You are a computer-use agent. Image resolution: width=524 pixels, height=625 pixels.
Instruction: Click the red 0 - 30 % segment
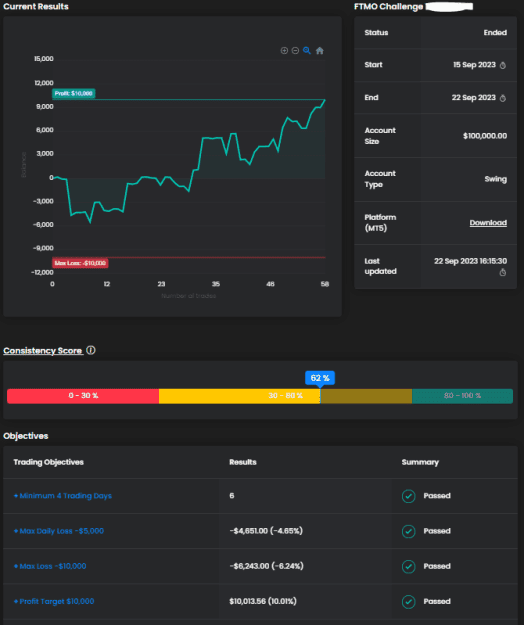click(83, 396)
